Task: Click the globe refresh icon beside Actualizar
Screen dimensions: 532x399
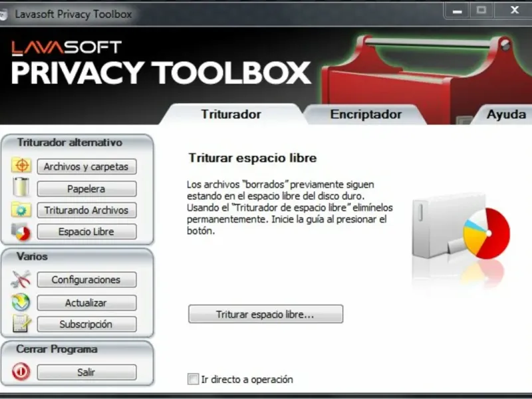Action: (x=21, y=303)
